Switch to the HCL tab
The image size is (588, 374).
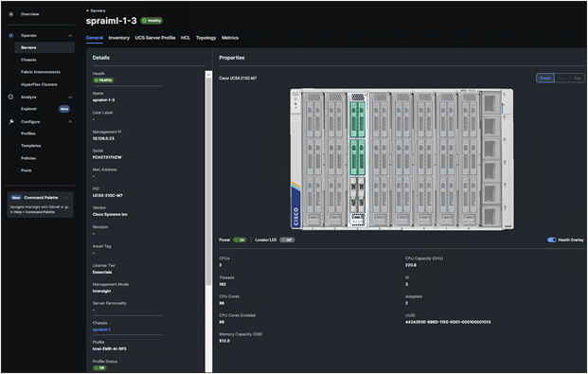(x=186, y=38)
